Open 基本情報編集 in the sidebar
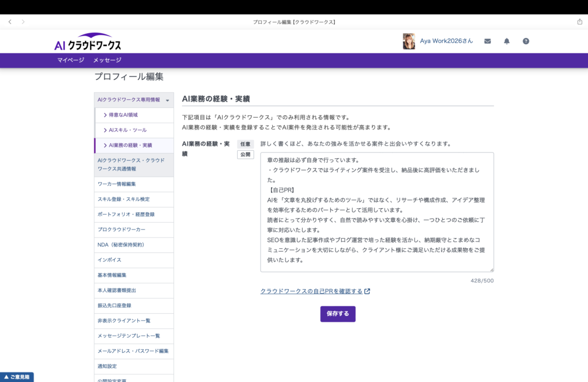588x382 pixels. (x=134, y=275)
